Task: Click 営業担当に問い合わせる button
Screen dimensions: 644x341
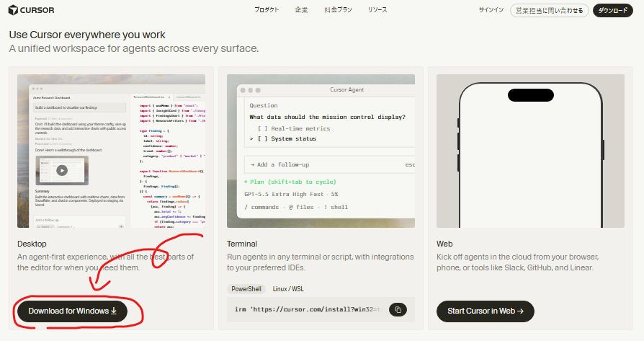Action: [x=549, y=11]
